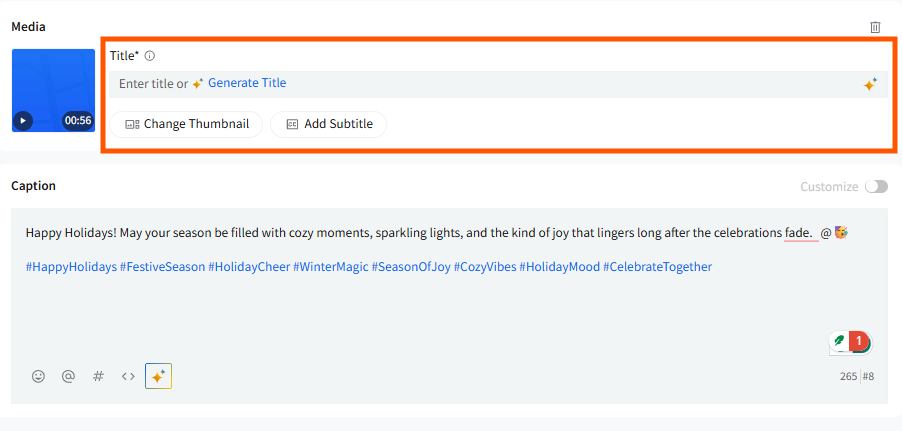
Task: Click the #WinterMagic hashtag
Action: [x=331, y=267]
